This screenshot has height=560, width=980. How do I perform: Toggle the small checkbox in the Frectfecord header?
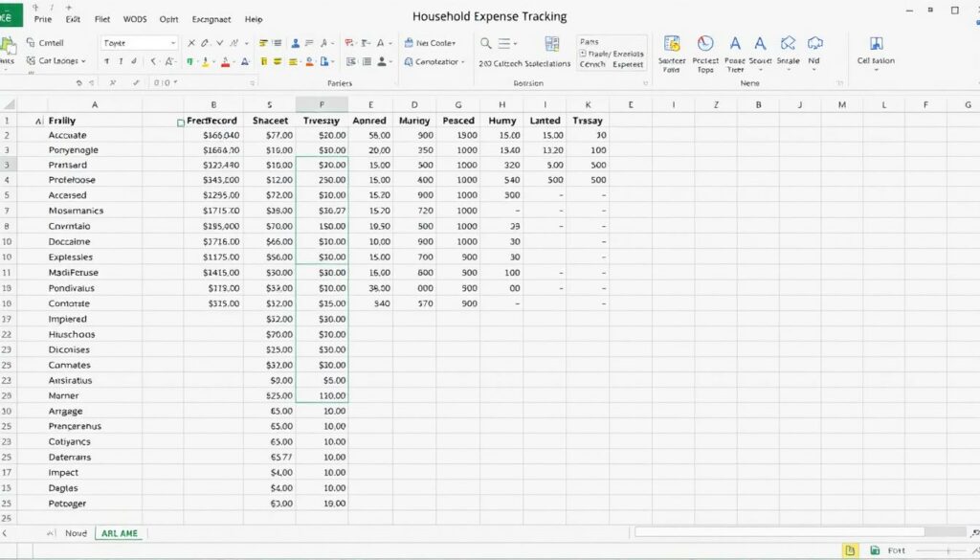point(181,123)
